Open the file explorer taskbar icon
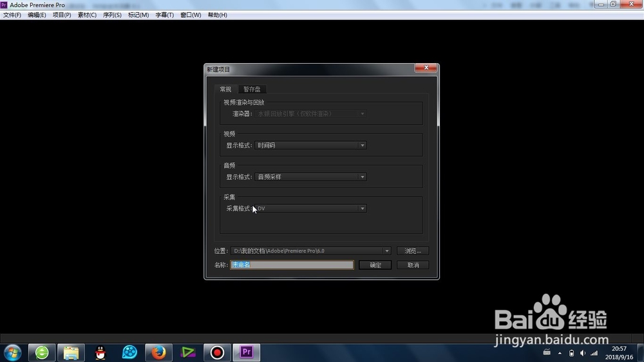Viewport: 644px width, 362px height. click(x=71, y=352)
